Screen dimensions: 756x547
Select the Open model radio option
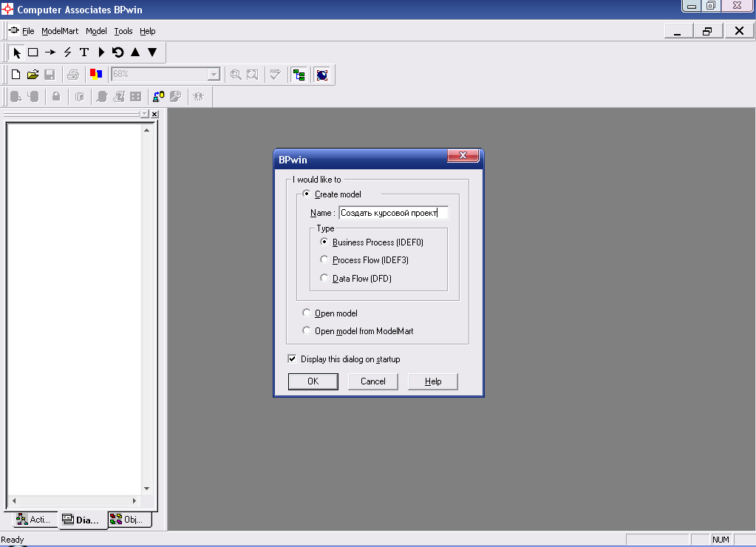[307, 313]
